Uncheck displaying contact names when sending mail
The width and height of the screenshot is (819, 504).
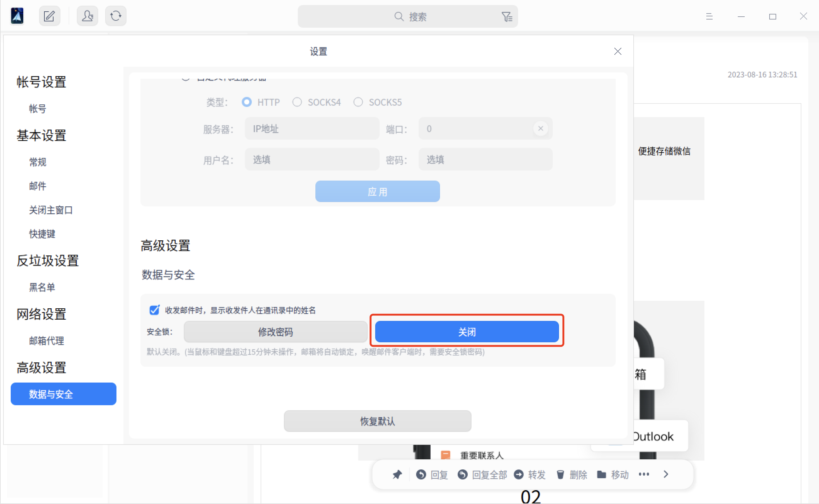[x=155, y=310]
